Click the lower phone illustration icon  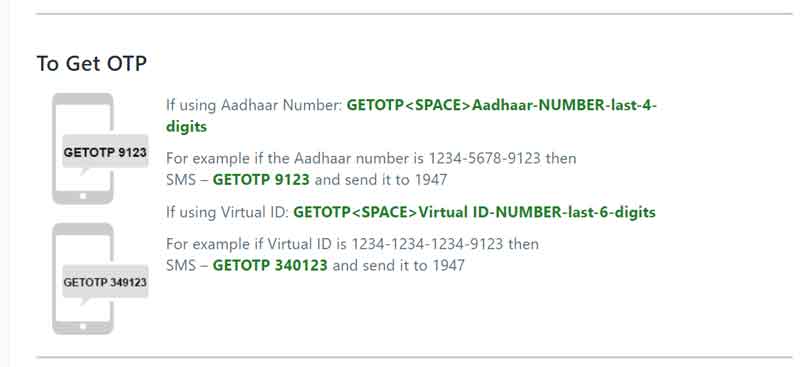tap(83, 279)
